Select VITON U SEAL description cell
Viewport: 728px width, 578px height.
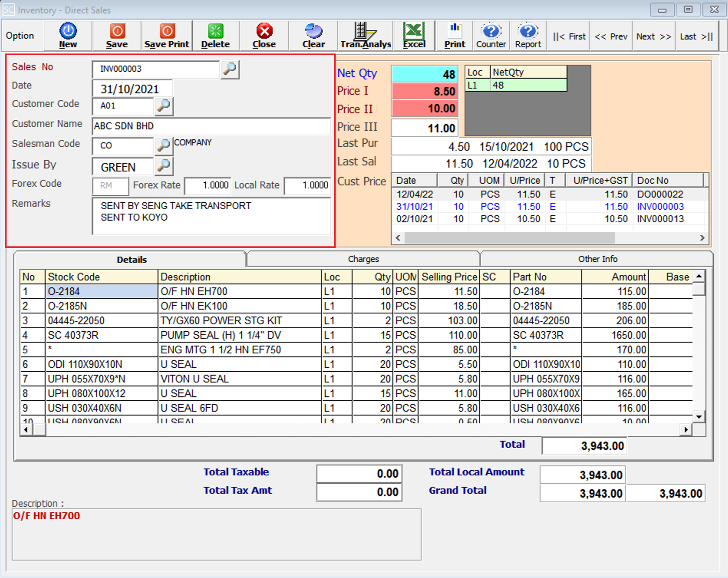pos(240,379)
